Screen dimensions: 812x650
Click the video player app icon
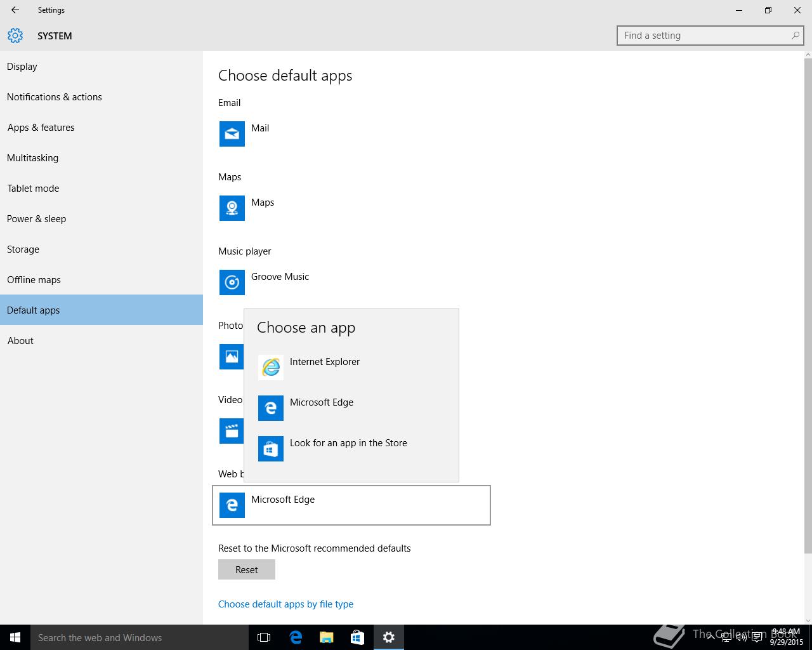click(232, 431)
